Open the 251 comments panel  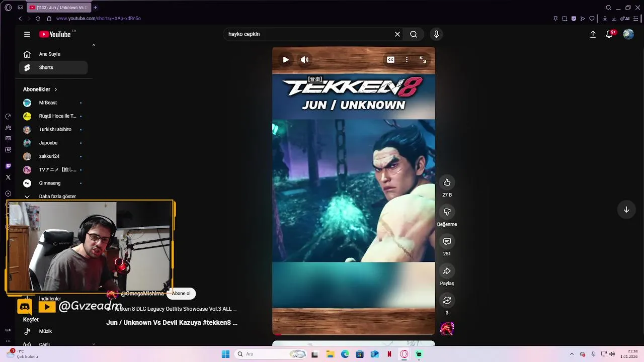click(447, 241)
